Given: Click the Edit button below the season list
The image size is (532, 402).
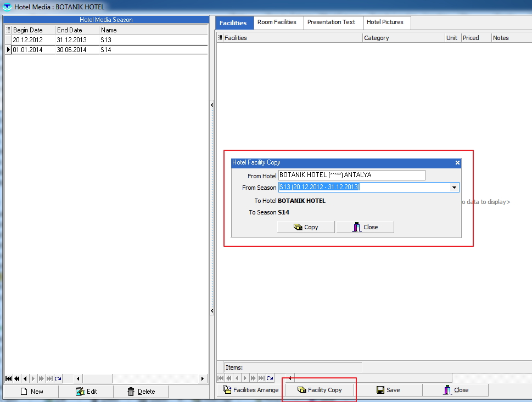Looking at the screenshot, I should point(86,391).
